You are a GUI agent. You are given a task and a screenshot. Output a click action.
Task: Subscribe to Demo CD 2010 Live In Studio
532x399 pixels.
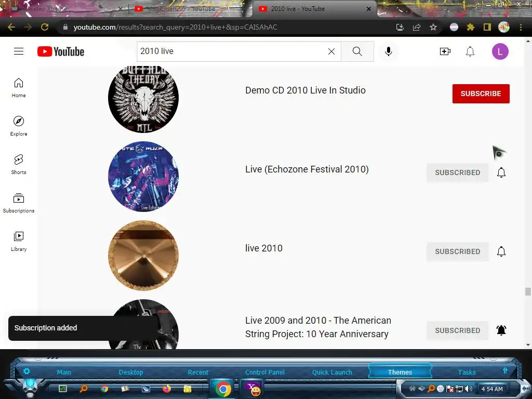coord(481,94)
